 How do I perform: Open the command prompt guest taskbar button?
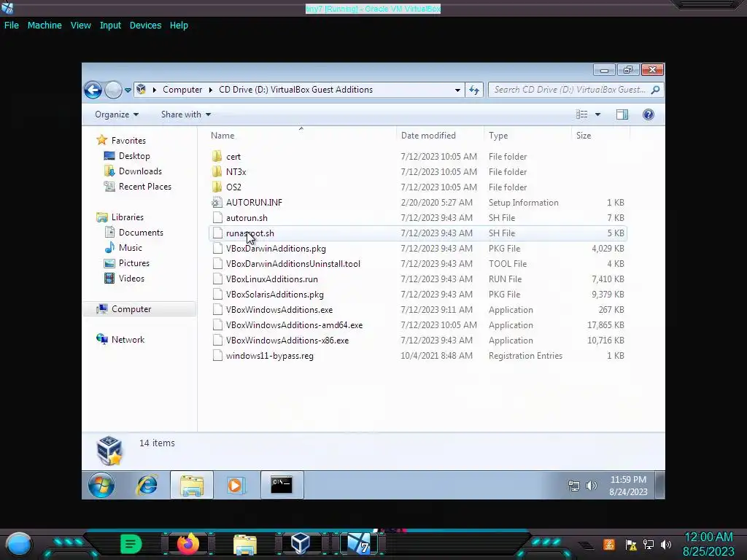click(282, 485)
